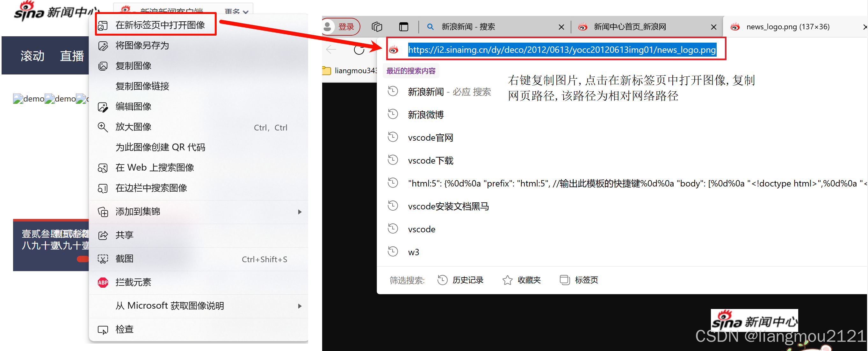Click the share 共享 icon
This screenshot has width=868, height=351.
(x=103, y=235)
